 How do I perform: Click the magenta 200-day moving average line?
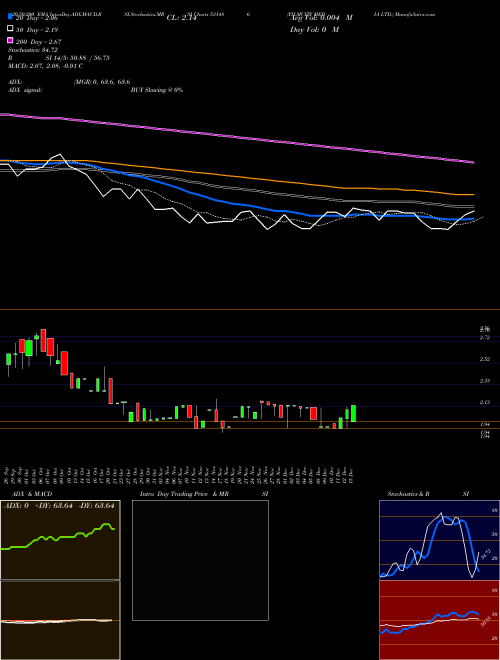(237, 137)
